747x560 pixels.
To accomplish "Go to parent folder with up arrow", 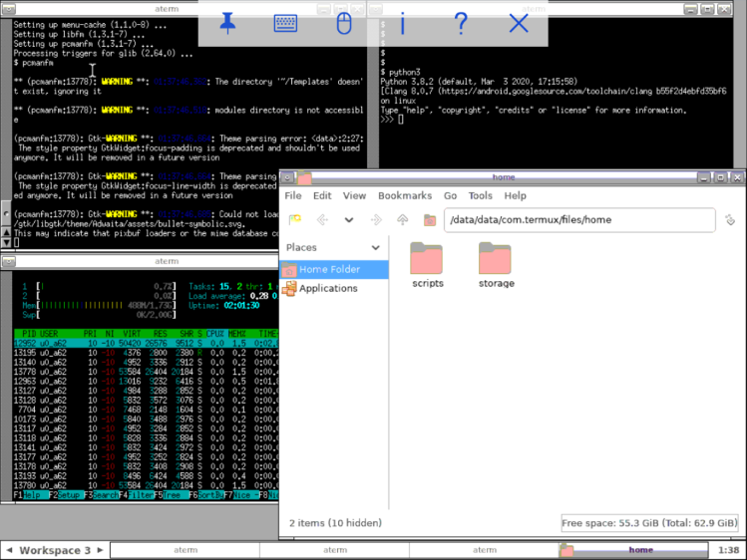I will (403, 220).
